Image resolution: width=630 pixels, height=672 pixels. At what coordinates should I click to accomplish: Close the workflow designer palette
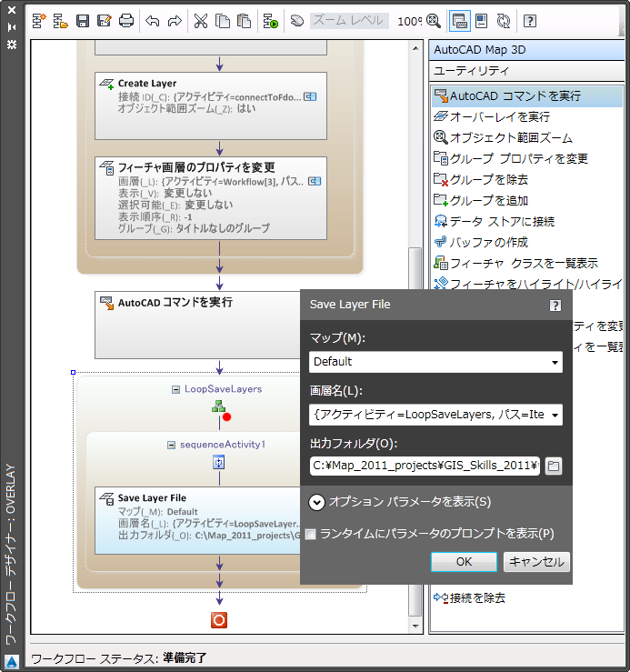[x=12, y=9]
